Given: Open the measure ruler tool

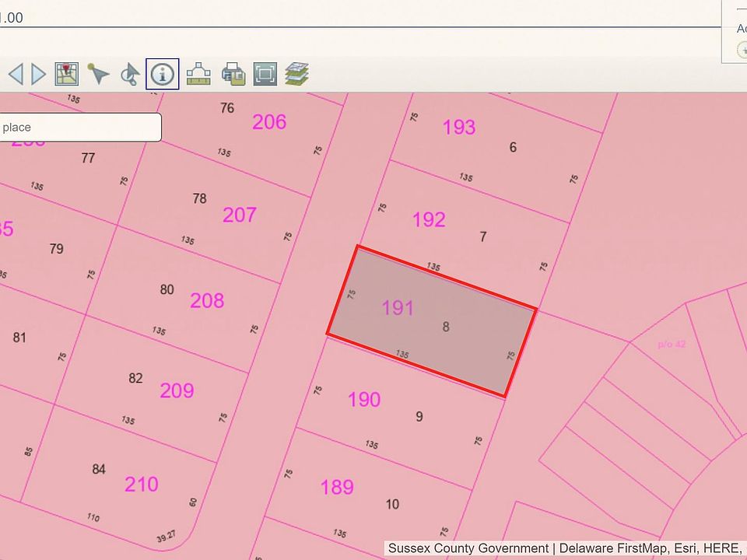Looking at the screenshot, I should pos(198,74).
